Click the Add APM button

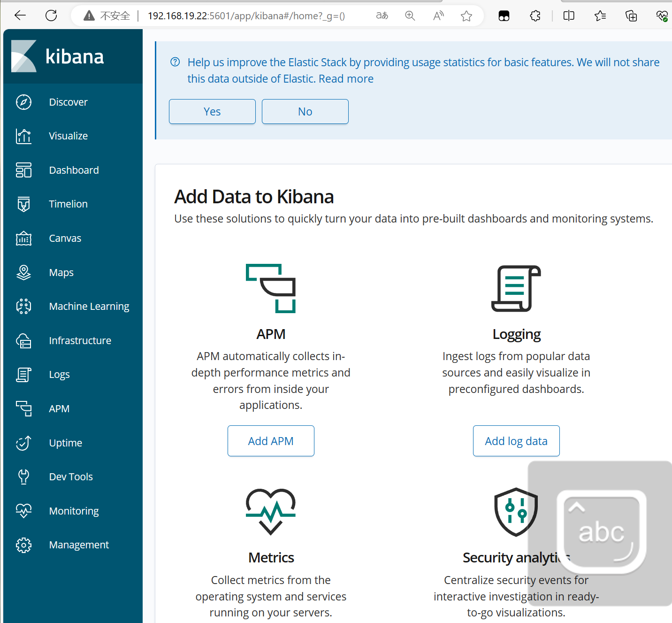tap(271, 441)
